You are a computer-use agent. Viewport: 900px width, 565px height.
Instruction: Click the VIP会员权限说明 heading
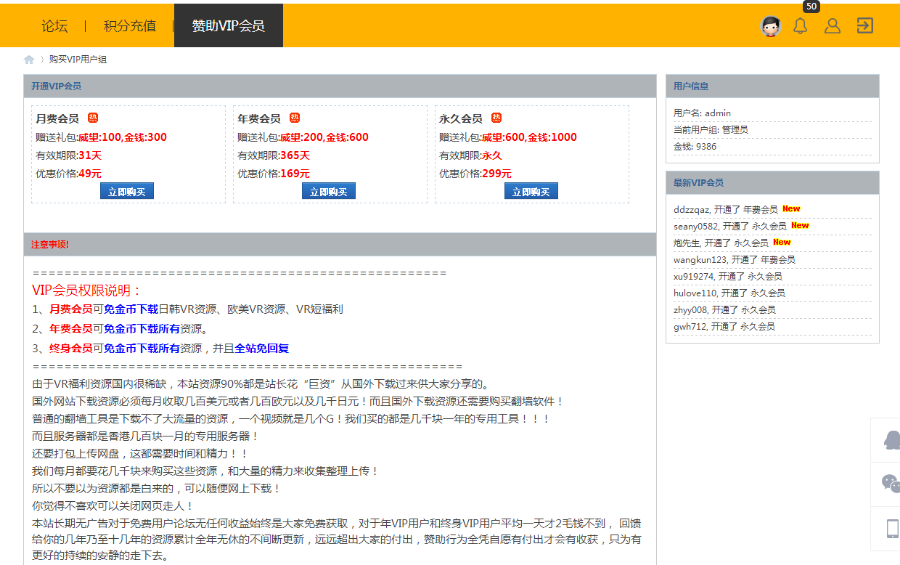pyautogui.click(x=86, y=291)
